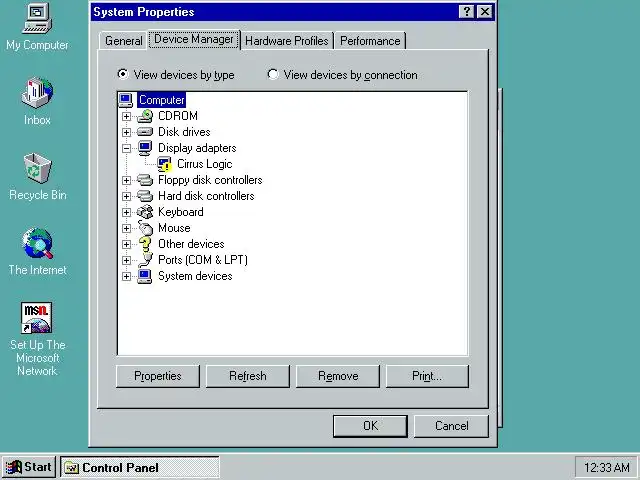Screen dimensions: 640x480
Task: Select View devices by type
Action: (x=176, y=75)
